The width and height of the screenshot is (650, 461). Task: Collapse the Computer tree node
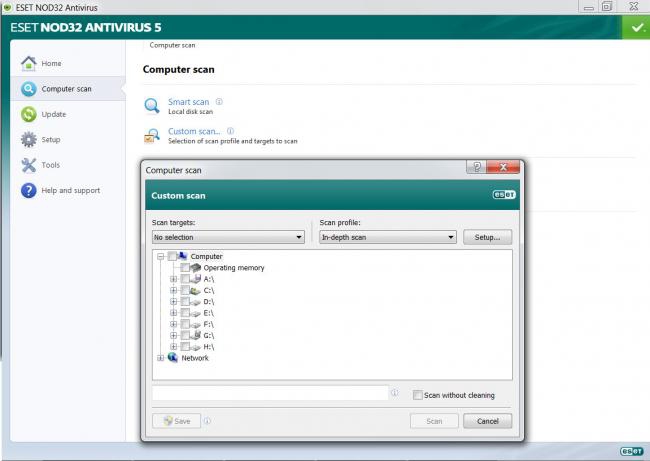coord(161,257)
